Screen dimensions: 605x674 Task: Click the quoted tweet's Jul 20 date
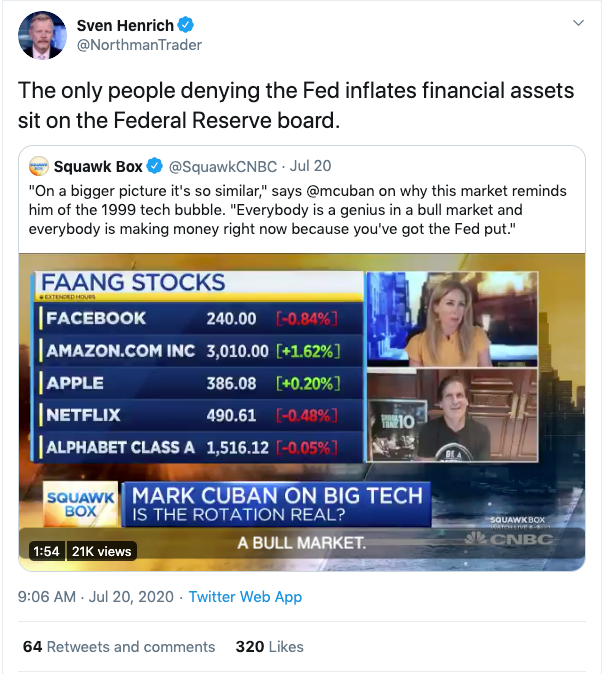click(x=310, y=166)
